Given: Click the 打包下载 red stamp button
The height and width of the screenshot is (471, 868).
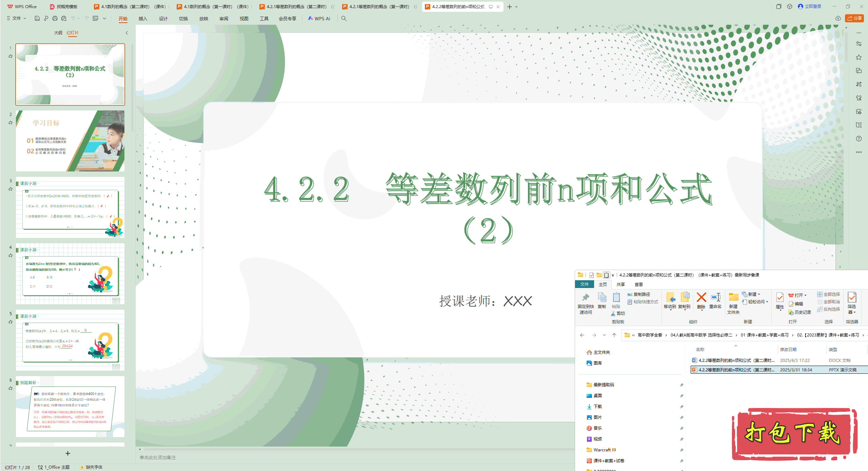Looking at the screenshot, I should (794, 434).
